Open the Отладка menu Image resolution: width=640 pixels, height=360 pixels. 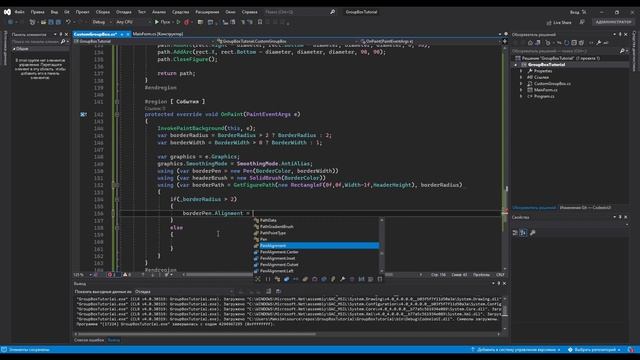click(124, 12)
